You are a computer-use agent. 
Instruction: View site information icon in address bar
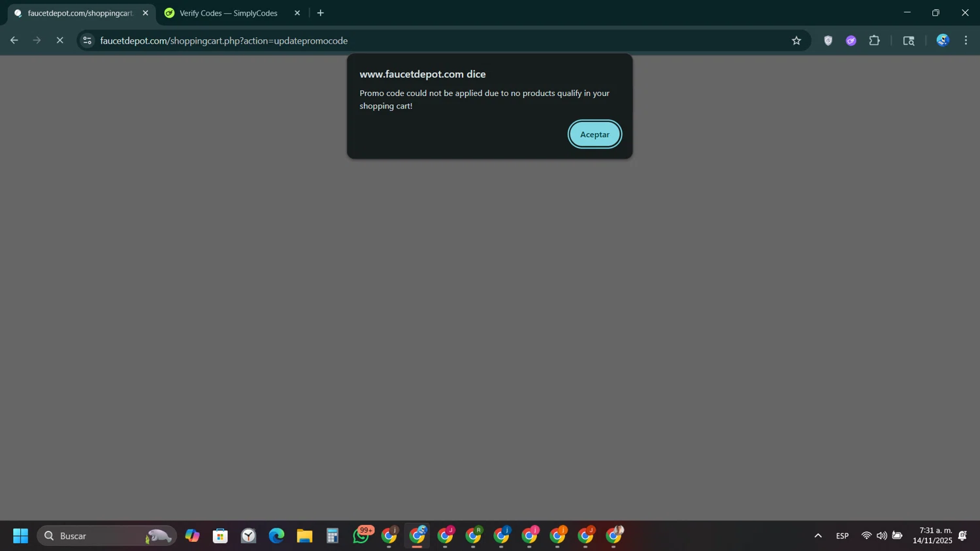pos(87,40)
